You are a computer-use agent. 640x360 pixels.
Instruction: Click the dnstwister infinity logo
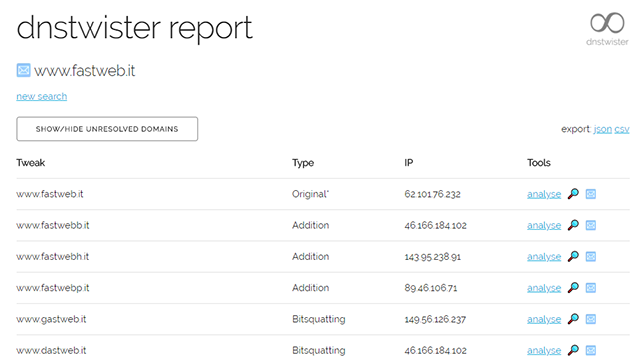tap(607, 22)
